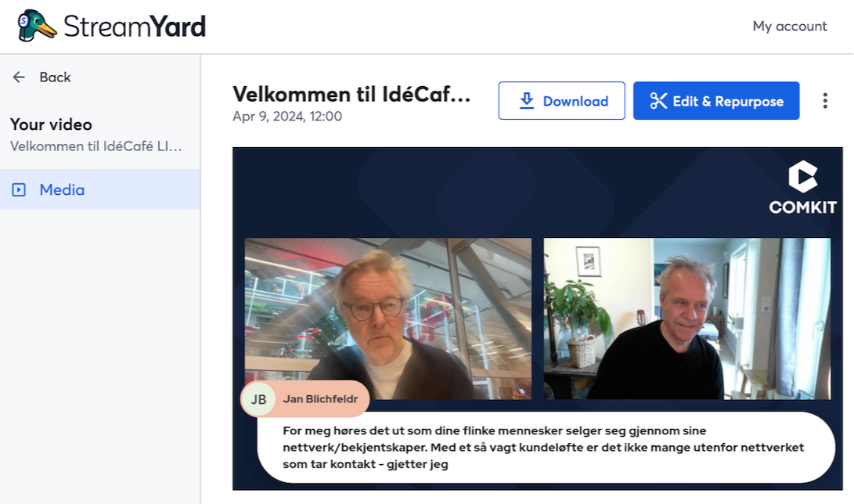Click the Media play-box icon in sidebar
This screenshot has height=504, width=854.
point(19,190)
